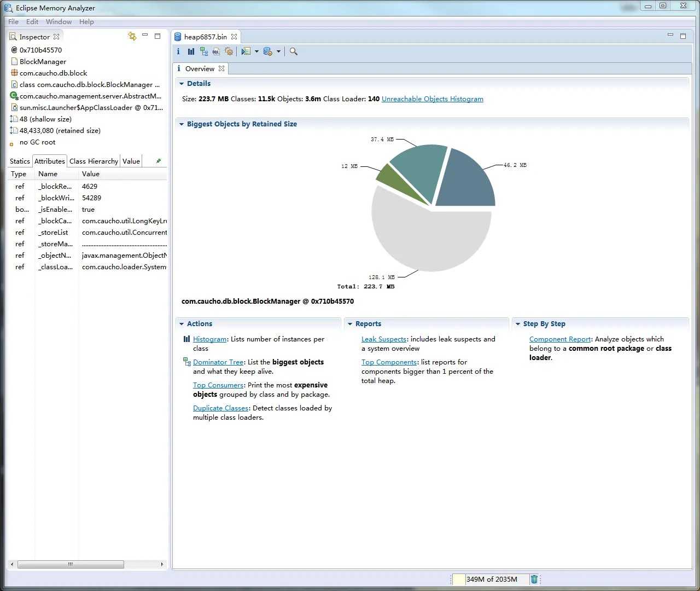This screenshot has width=700, height=591.
Task: Minimize the Inspector view panel
Action: pos(145,36)
